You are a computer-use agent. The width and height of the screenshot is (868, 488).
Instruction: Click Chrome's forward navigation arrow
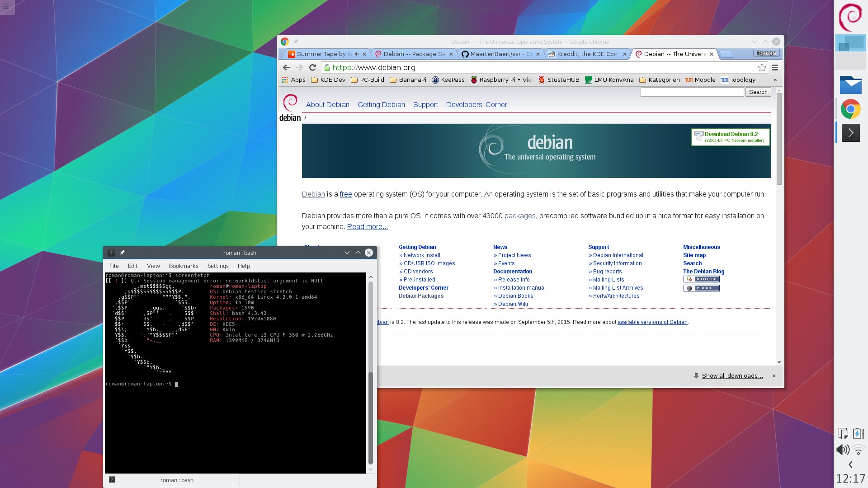(299, 67)
